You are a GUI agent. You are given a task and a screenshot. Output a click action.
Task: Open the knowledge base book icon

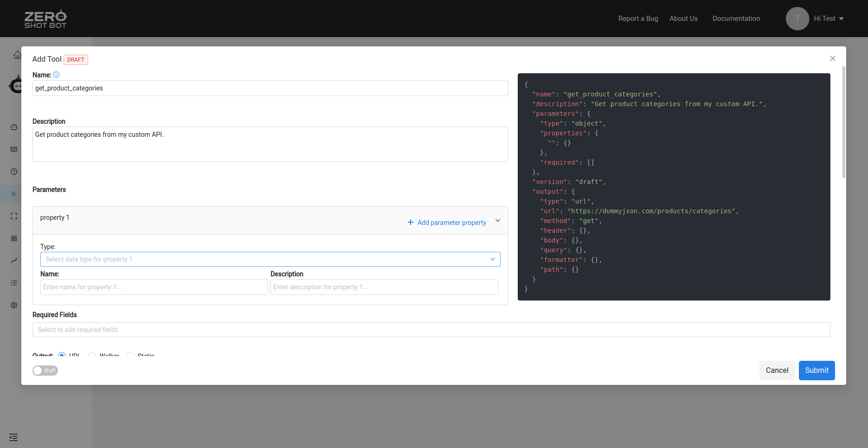(14, 149)
